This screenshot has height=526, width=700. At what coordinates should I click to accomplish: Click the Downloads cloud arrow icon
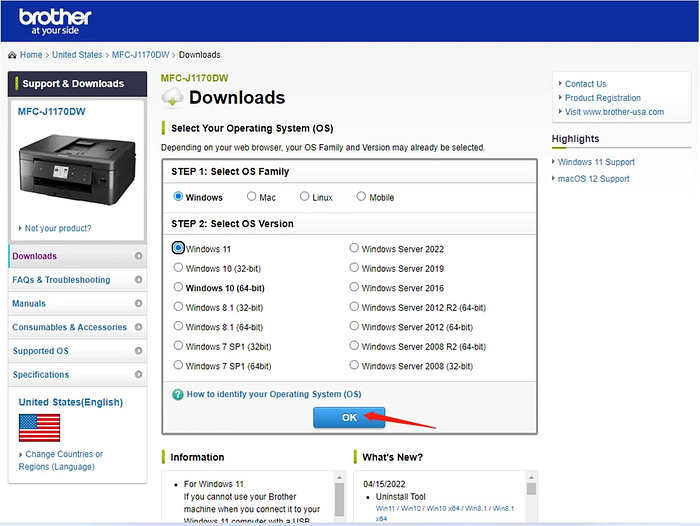coord(172,98)
